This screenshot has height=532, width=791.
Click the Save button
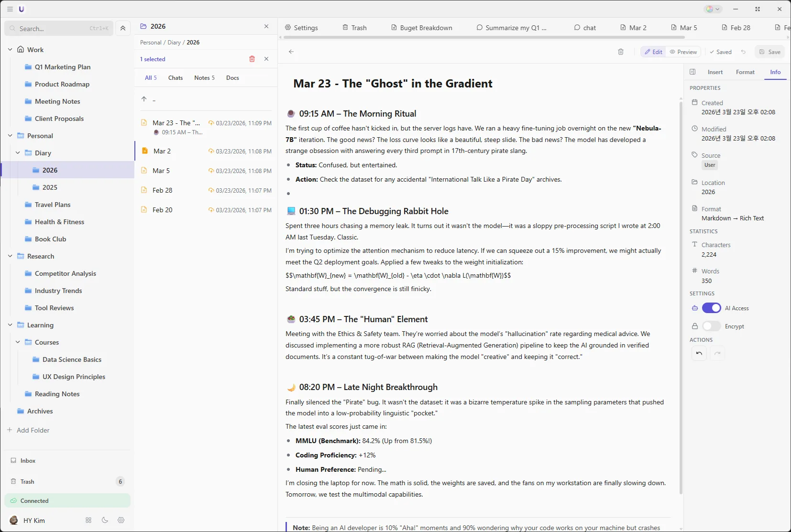pyautogui.click(x=769, y=52)
